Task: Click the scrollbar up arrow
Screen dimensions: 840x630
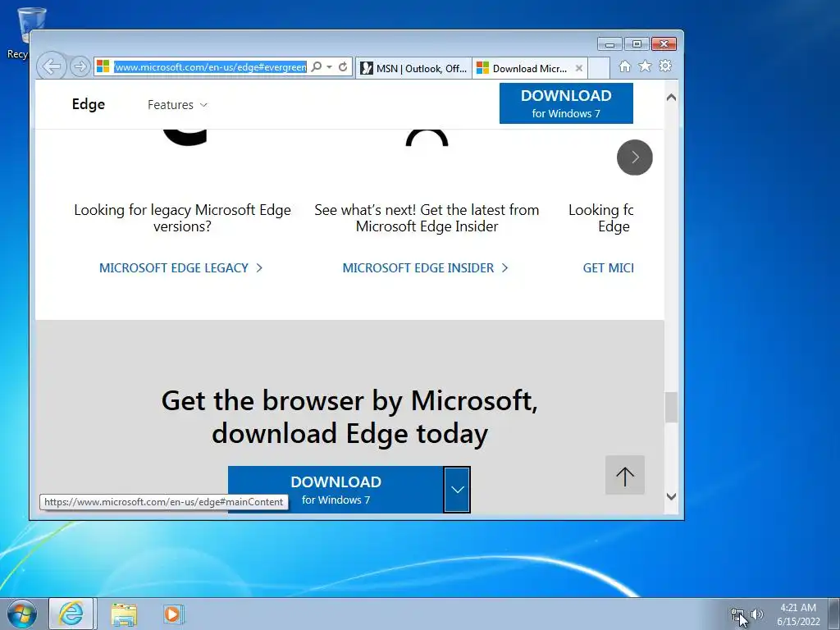Action: [x=671, y=98]
